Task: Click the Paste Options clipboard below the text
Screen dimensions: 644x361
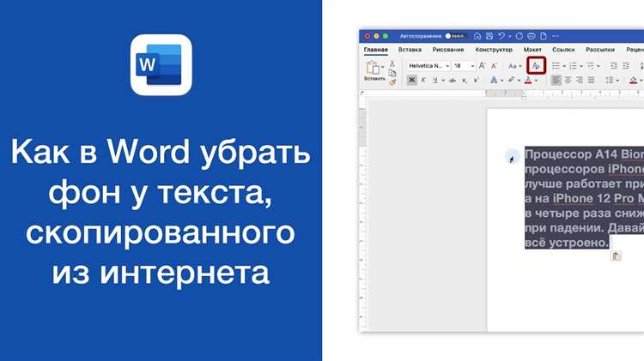Action: [616, 256]
